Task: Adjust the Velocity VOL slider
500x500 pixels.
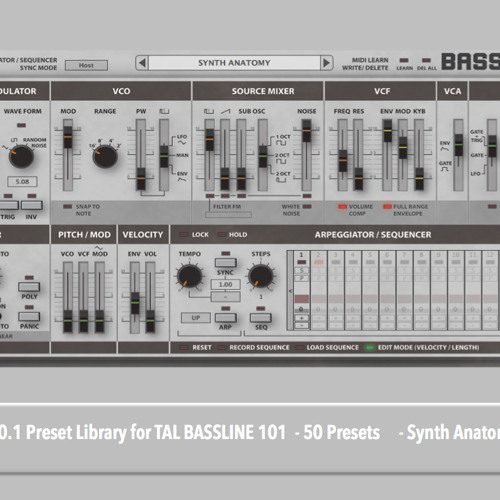Action: click(150, 321)
